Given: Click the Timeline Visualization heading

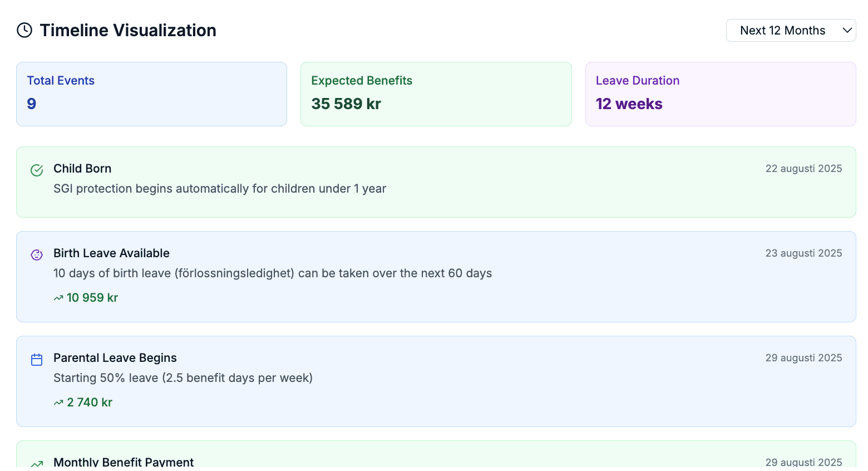Looking at the screenshot, I should coord(128,30).
